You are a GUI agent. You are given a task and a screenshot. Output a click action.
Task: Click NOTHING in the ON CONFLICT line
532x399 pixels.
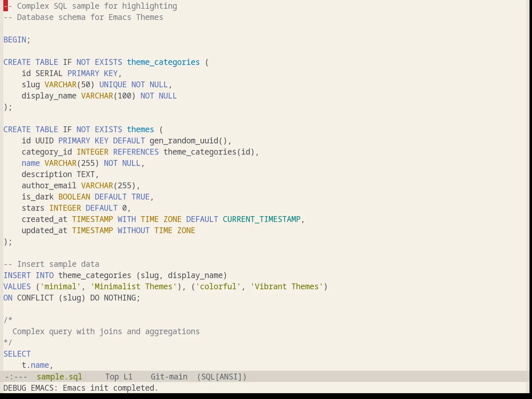120,298
